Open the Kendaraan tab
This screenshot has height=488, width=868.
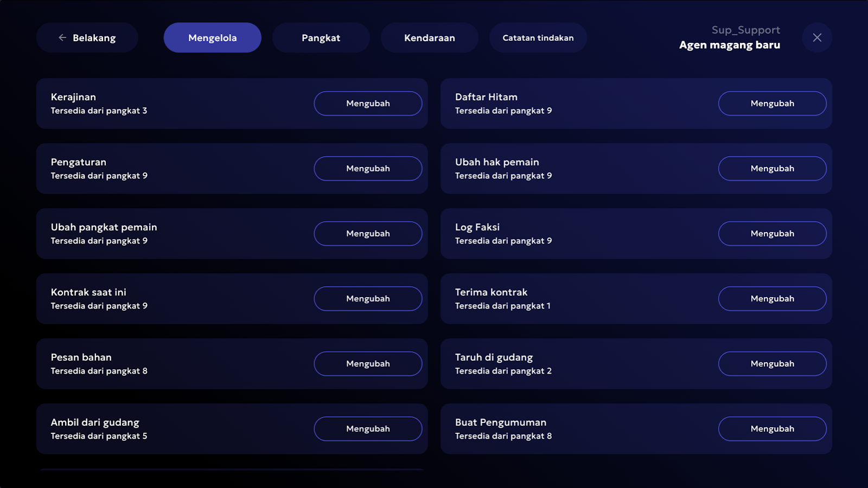tap(430, 37)
